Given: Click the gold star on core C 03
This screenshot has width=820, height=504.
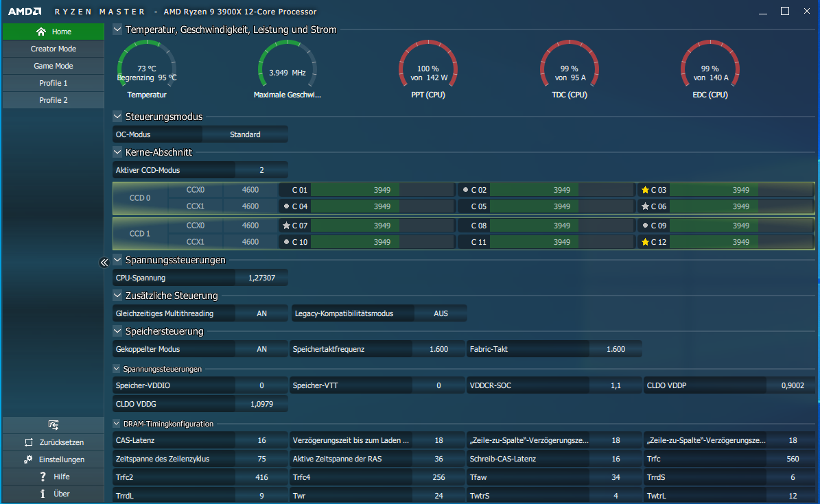Looking at the screenshot, I should [645, 190].
